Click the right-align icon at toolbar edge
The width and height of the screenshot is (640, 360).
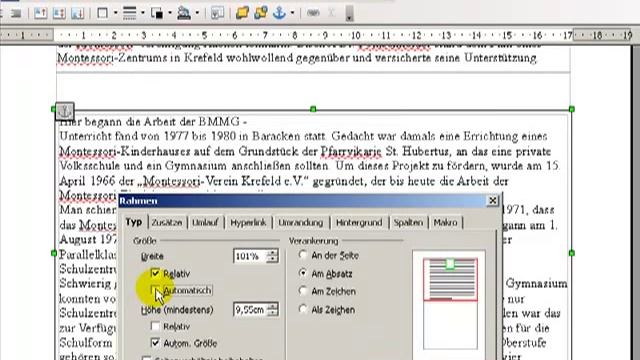click(16, 13)
